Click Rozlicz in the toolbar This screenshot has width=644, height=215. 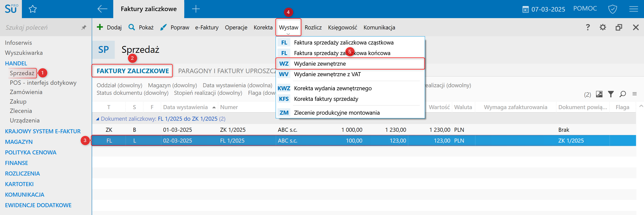click(313, 27)
